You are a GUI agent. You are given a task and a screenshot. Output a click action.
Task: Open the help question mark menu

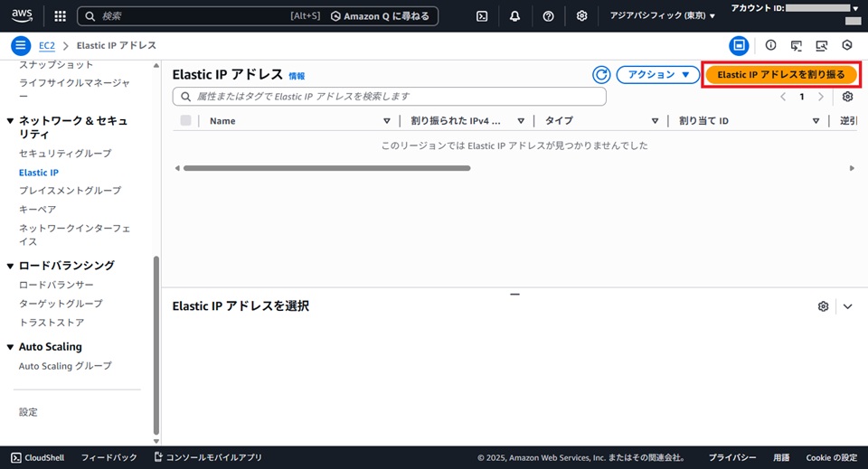click(548, 16)
